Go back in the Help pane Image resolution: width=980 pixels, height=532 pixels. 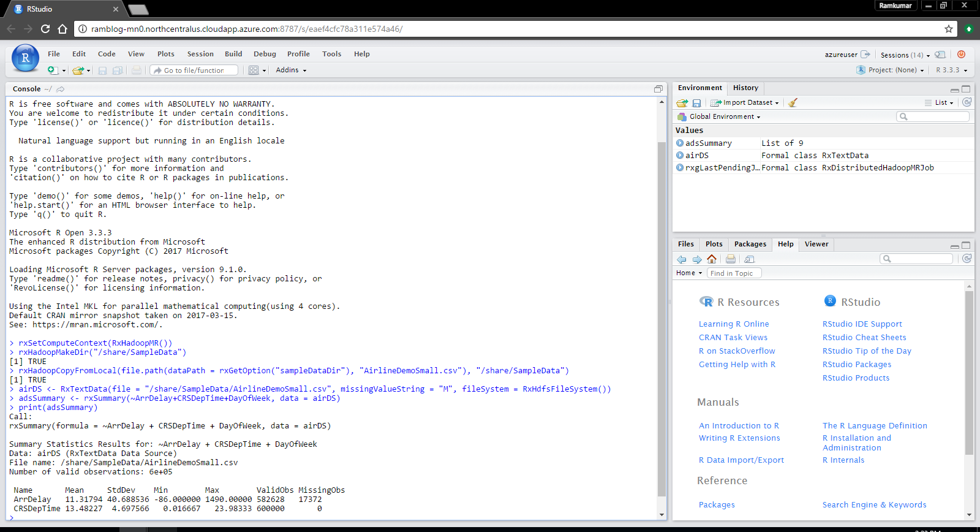tap(682, 259)
